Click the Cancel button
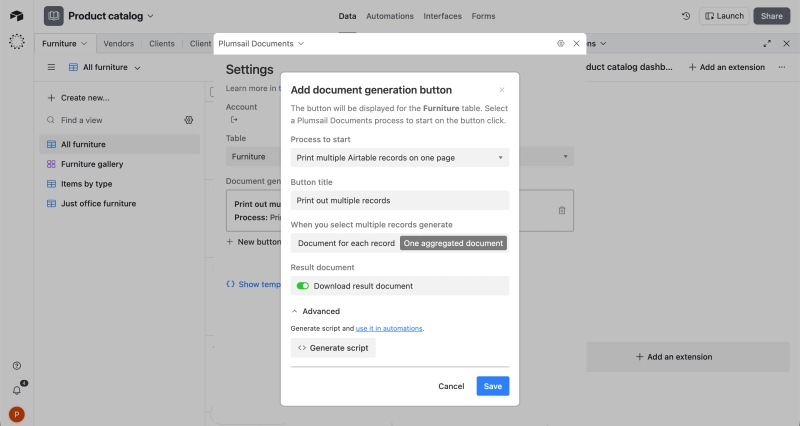 pos(451,386)
